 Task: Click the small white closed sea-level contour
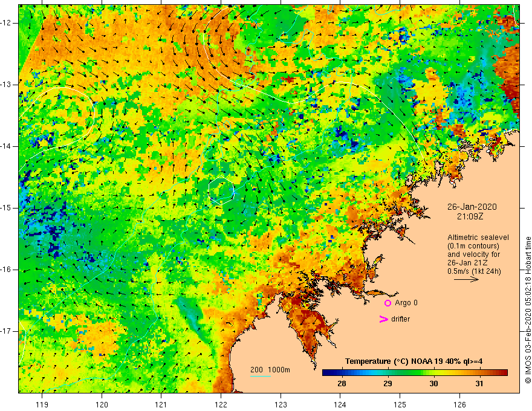point(221,190)
